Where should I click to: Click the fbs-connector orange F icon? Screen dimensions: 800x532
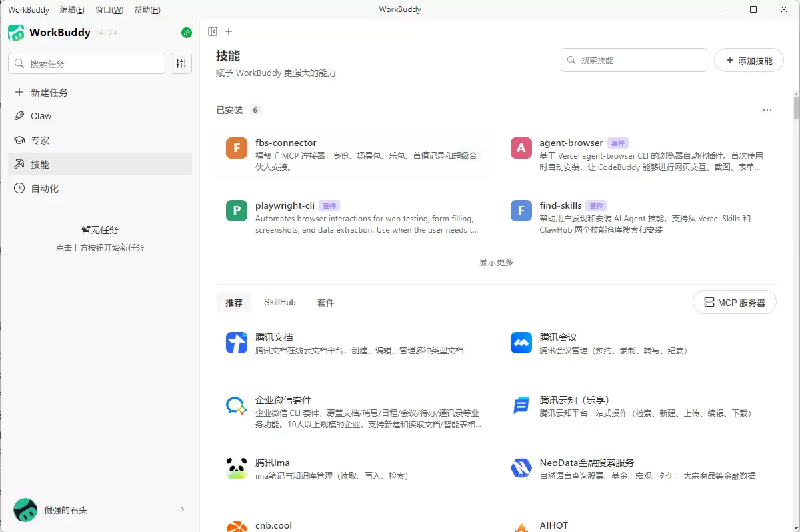coord(237,148)
